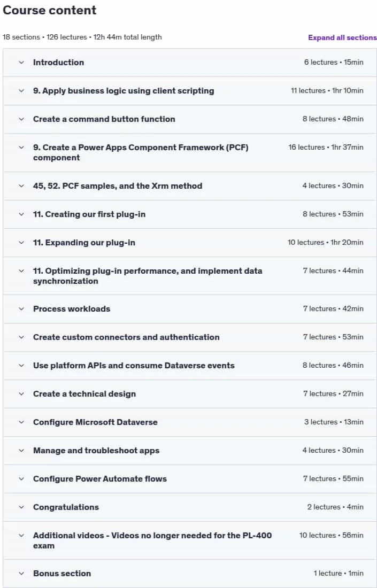This screenshot has width=377, height=588.
Task: Expand chevron beside Create a technical design
Action: tap(21, 394)
